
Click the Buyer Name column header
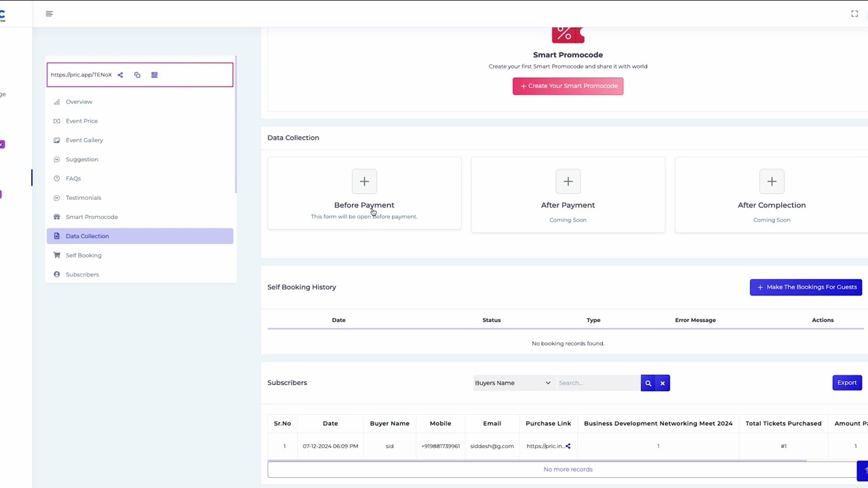[389, 424]
